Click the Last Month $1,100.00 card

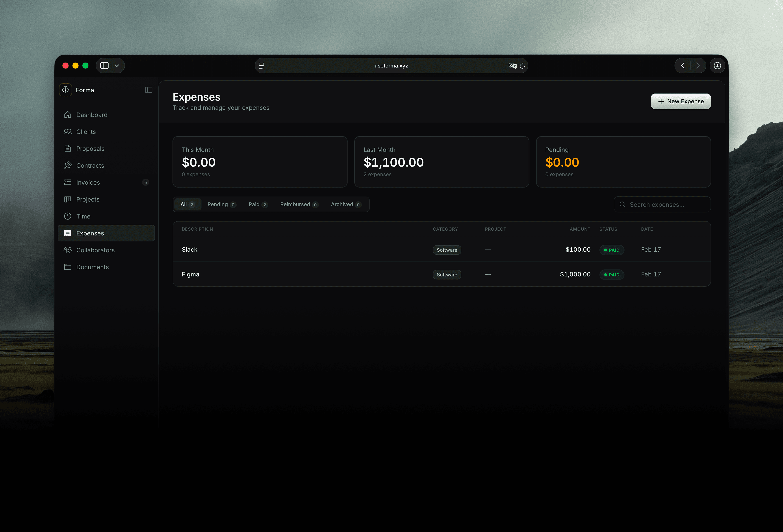(441, 162)
